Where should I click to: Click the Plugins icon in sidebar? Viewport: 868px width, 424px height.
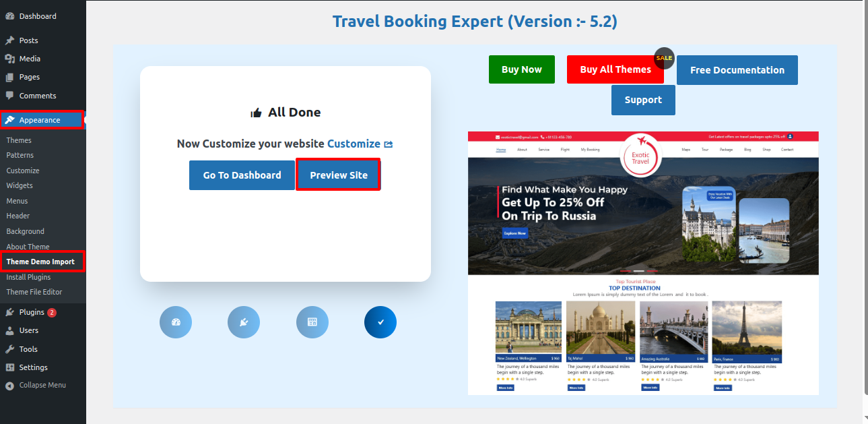click(x=9, y=312)
